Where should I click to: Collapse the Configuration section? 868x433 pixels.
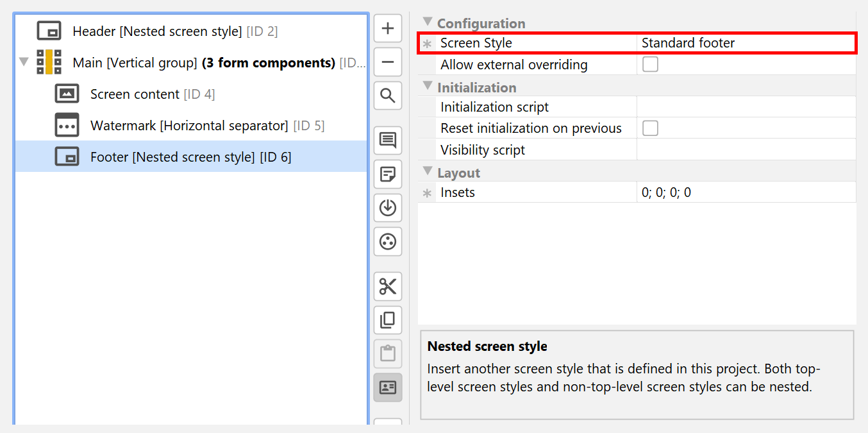(x=428, y=22)
